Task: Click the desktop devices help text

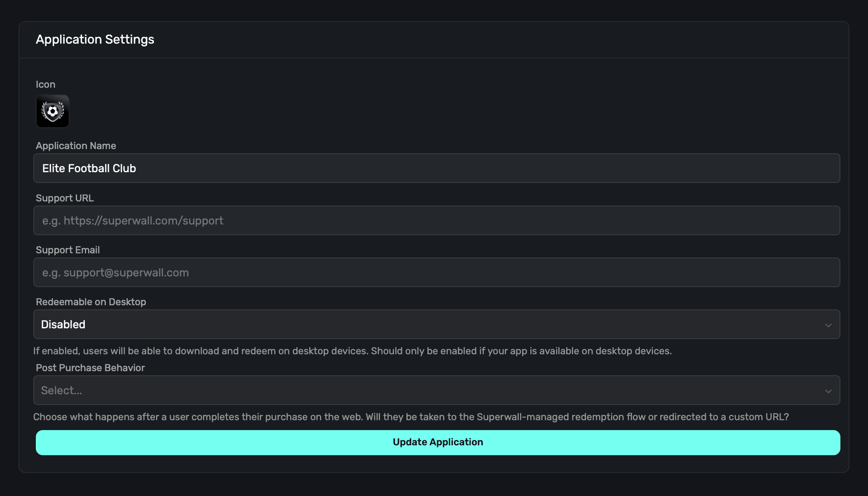Action: click(352, 351)
